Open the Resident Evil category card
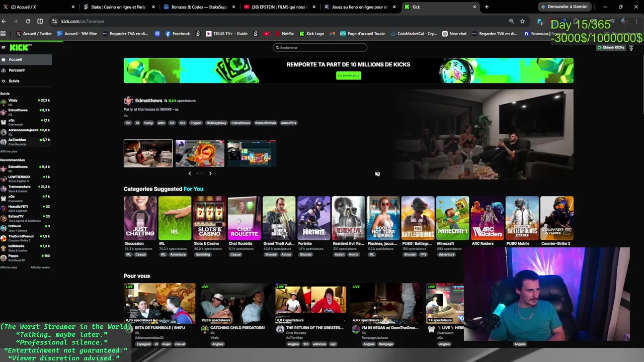This screenshot has height=362, width=644. 348,218
